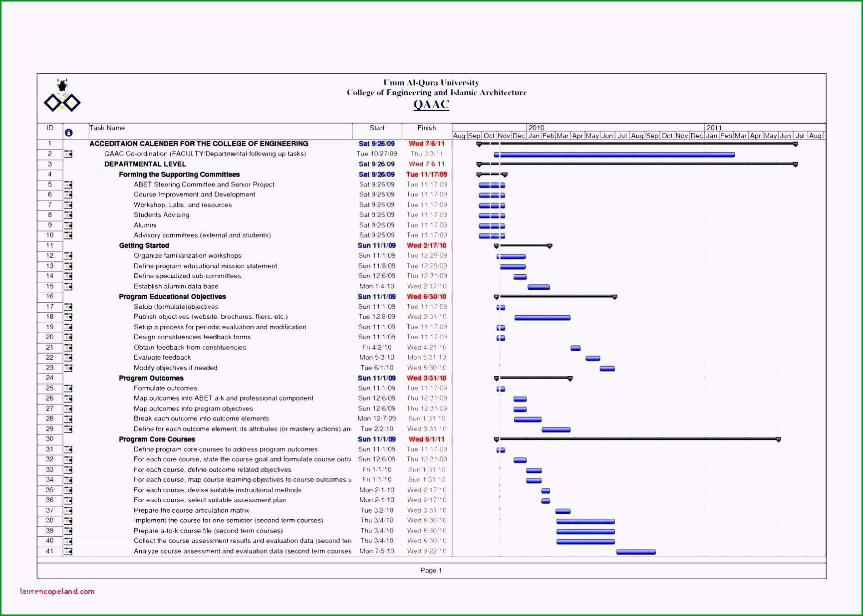863x616 pixels.
Task: Click start date Tue 10/27/09 cell
Action: coord(377,154)
